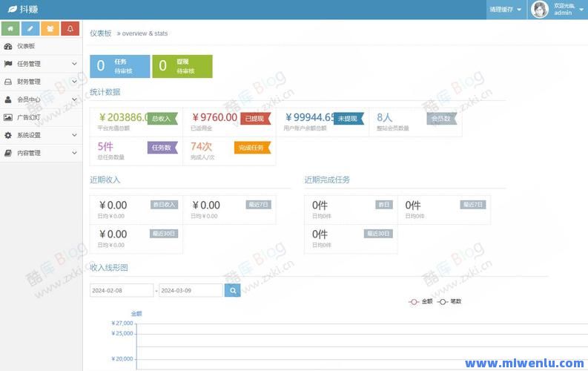Click the magnifier search button for date range

pyautogui.click(x=233, y=290)
